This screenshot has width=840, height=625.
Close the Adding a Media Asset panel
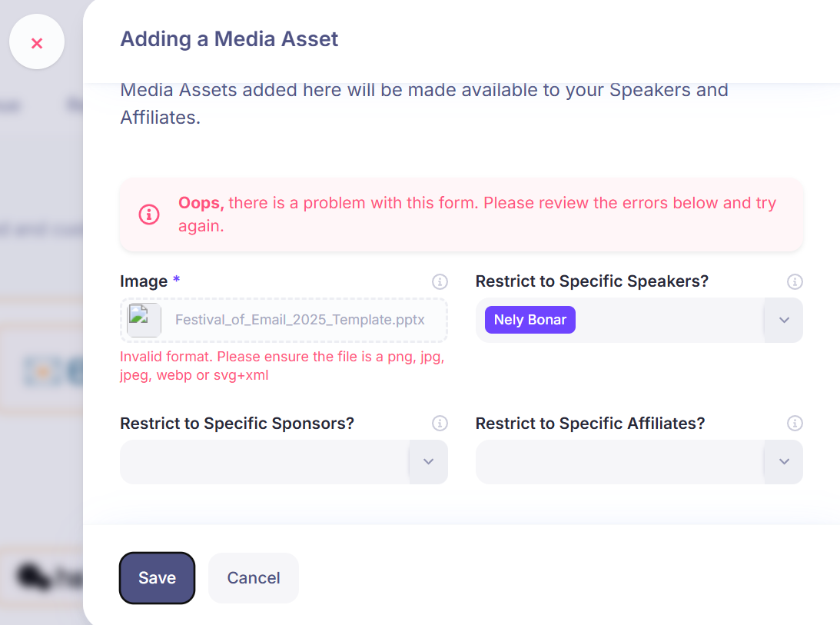click(36, 42)
